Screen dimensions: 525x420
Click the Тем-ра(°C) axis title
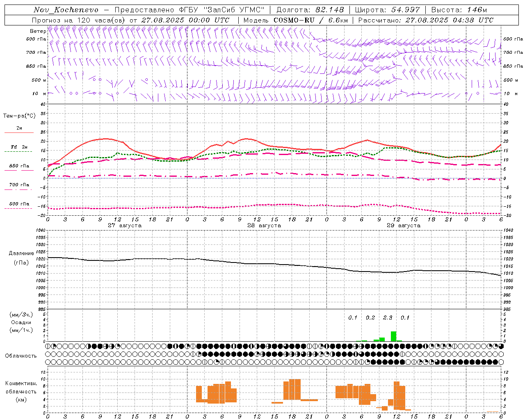click(x=19, y=116)
